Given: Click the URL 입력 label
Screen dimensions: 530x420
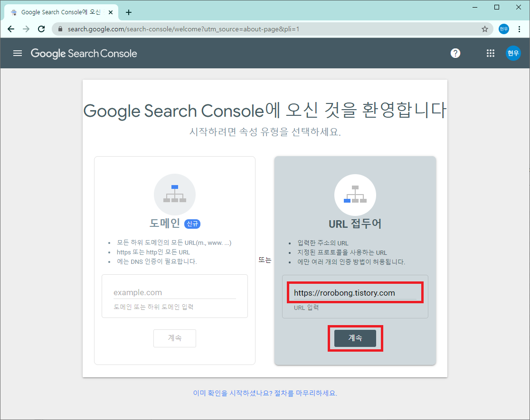Looking at the screenshot, I should (306, 308).
